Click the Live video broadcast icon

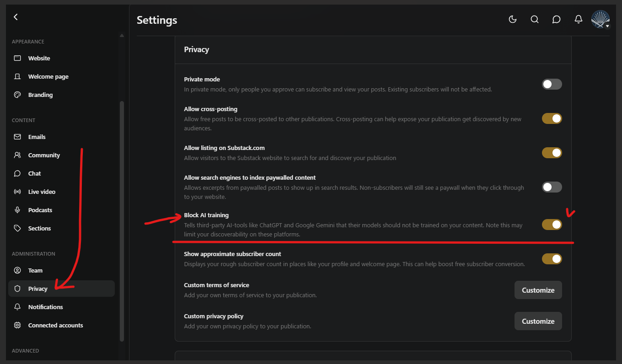[17, 192]
